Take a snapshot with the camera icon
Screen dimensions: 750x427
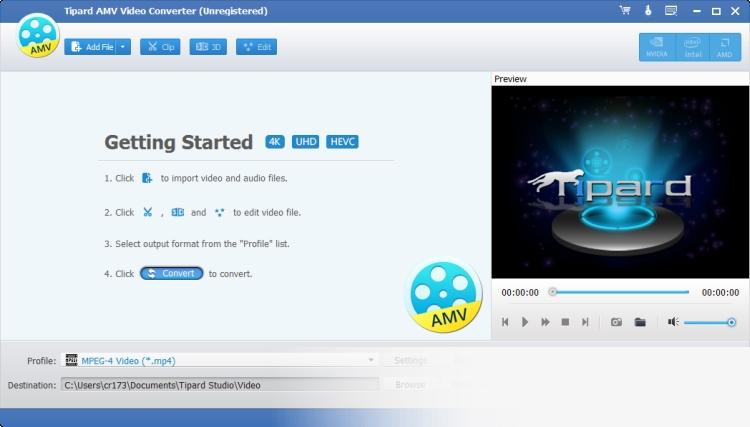[x=616, y=322]
